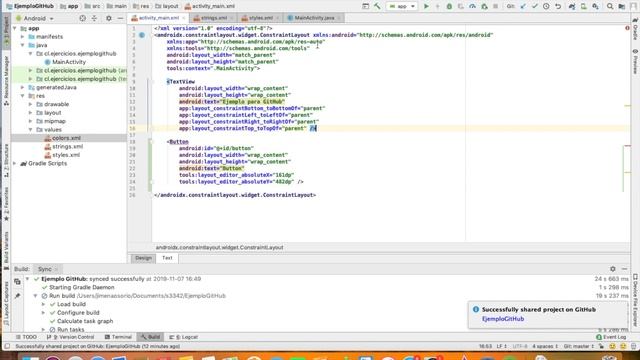Image resolution: width=640 pixels, height=360 pixels.
Task: Open the SDK Manager download icon
Action: click(x=596, y=6)
